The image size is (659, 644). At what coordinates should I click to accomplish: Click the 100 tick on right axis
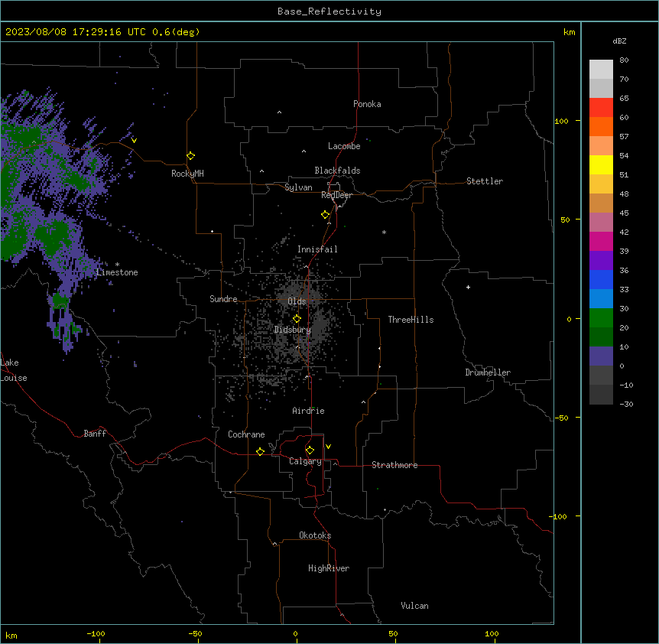561,121
